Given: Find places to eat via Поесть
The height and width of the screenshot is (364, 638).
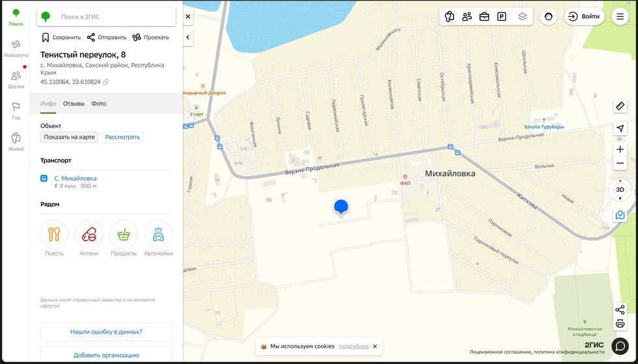Looking at the screenshot, I should [x=54, y=239].
